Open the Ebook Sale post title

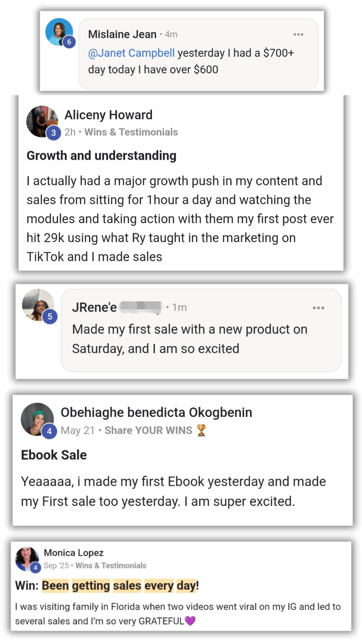[x=54, y=455]
